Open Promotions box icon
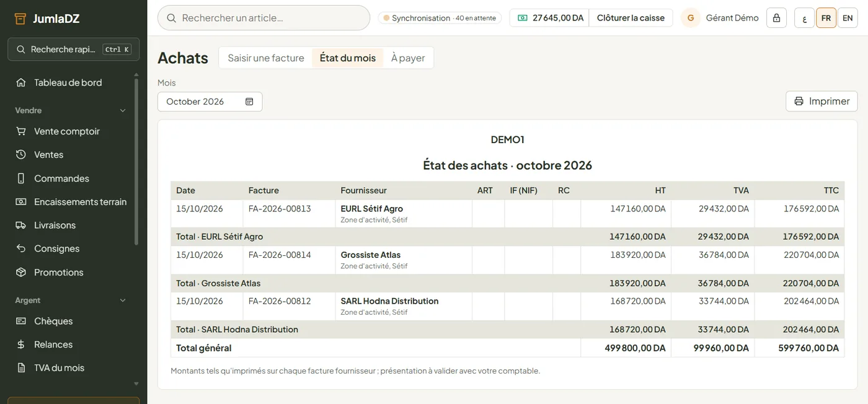868x404 pixels. (x=21, y=273)
